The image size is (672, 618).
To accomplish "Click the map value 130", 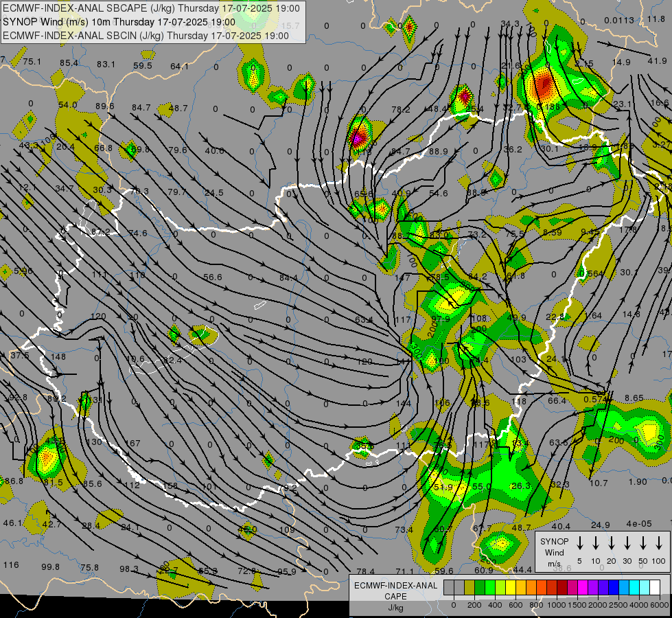I will [x=94, y=442].
